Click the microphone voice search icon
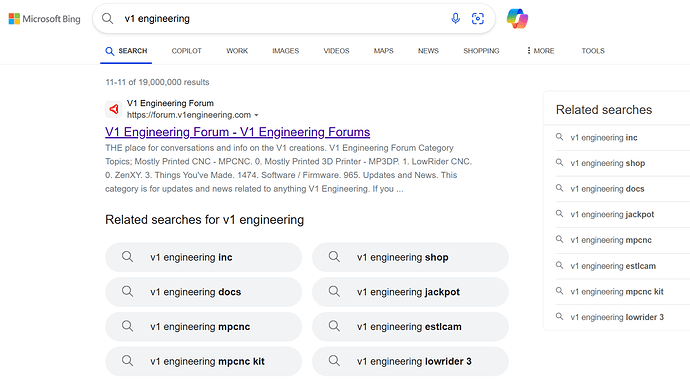 [x=455, y=18]
